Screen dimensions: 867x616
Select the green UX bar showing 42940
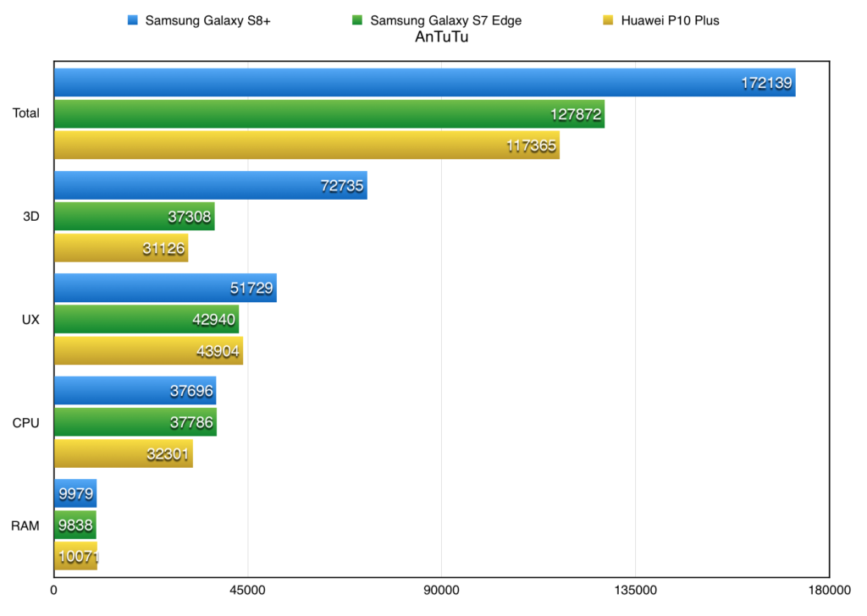point(146,319)
